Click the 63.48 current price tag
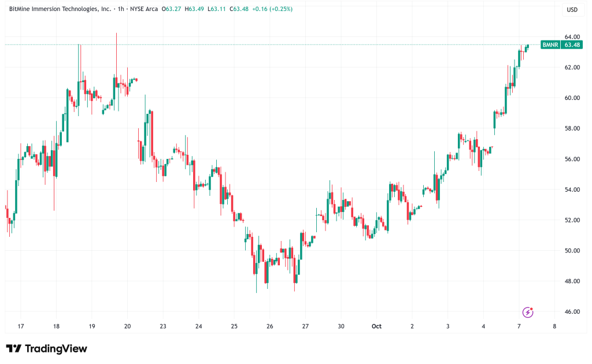Screen dimensions: 592x364 [x=573, y=45]
